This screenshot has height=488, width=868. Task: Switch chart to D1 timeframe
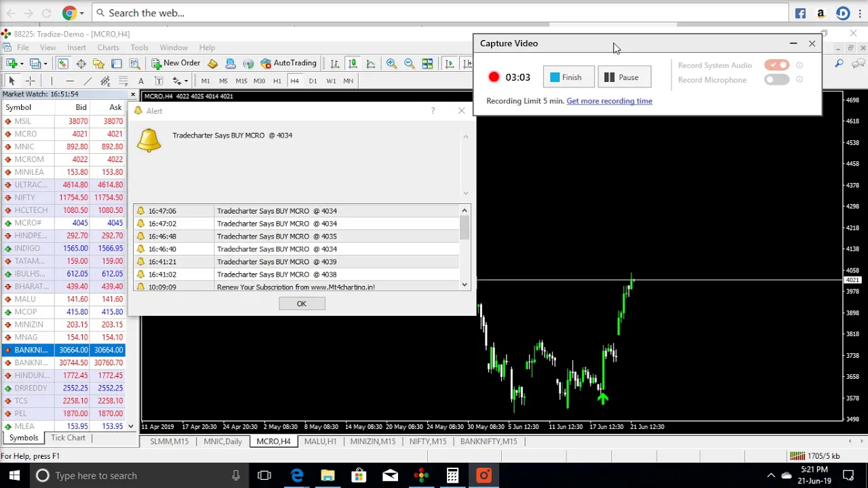coord(313,81)
